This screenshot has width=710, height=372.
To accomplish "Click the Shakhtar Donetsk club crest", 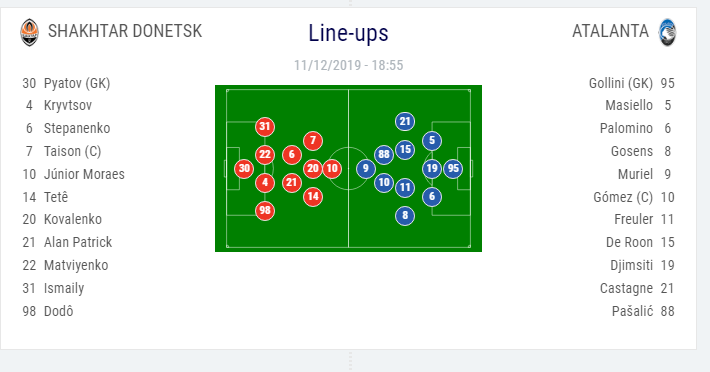I will coord(29,32).
